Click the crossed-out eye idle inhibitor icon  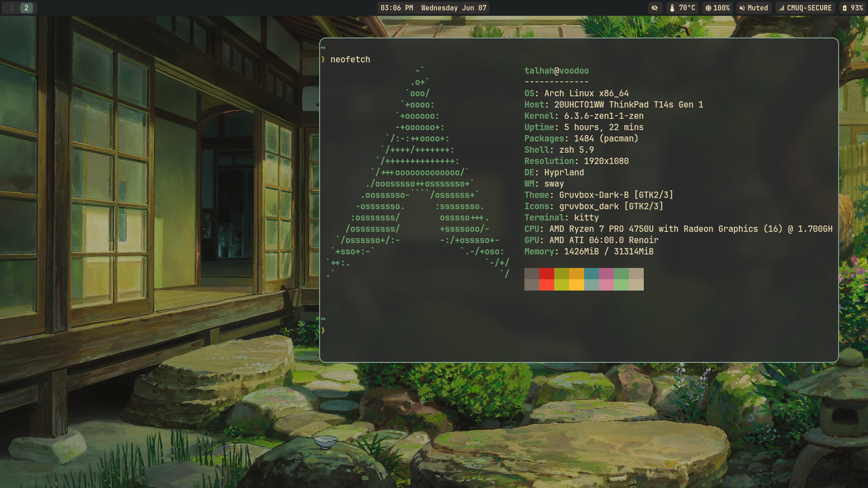[654, 8]
